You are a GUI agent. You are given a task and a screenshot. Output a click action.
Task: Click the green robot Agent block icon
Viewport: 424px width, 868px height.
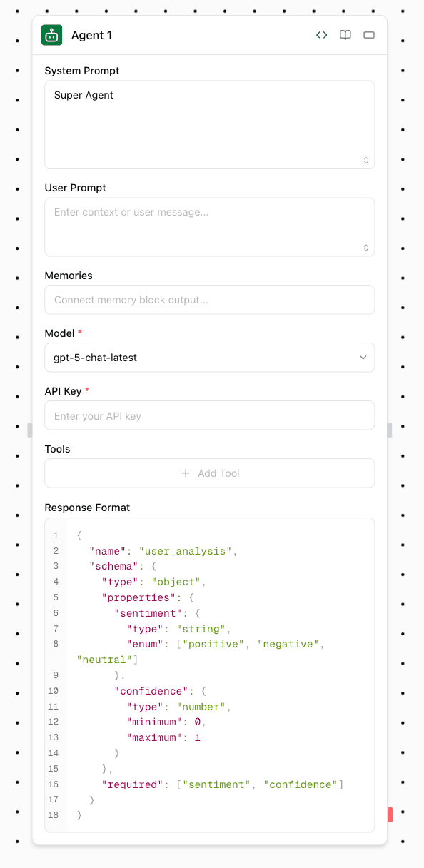(x=51, y=35)
